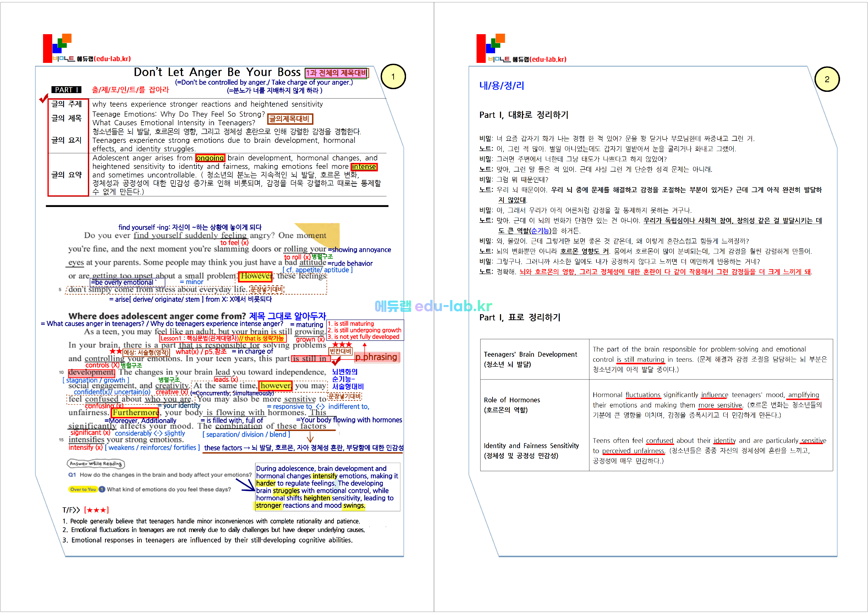Select the "글의 요약" row label
The width and height of the screenshot is (868, 614).
[67, 175]
